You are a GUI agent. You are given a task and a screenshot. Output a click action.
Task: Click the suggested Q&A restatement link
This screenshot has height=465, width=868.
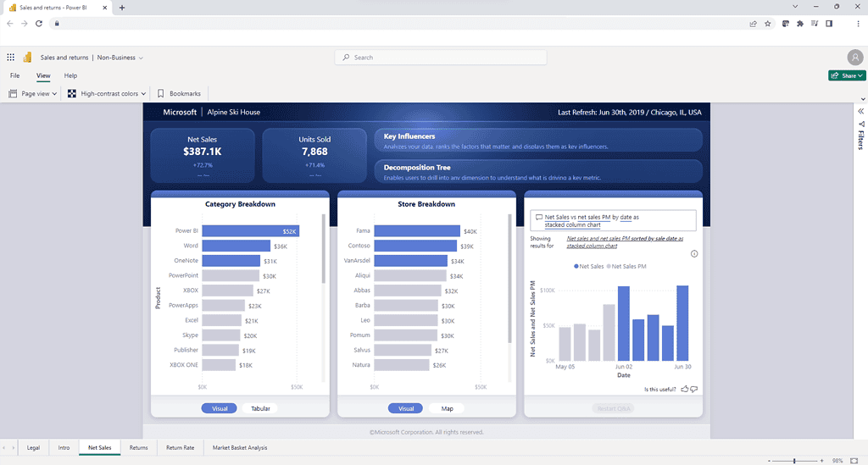click(x=625, y=242)
